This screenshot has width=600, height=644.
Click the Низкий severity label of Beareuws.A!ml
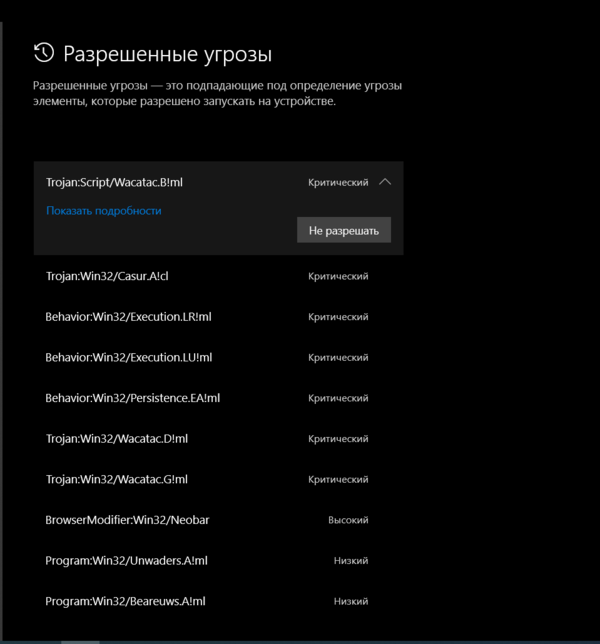click(x=351, y=601)
